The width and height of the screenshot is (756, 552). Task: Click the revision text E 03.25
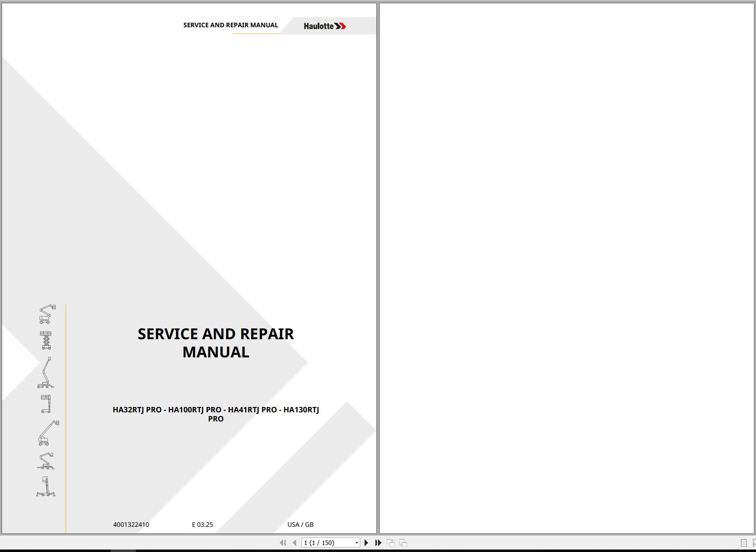[x=202, y=524]
